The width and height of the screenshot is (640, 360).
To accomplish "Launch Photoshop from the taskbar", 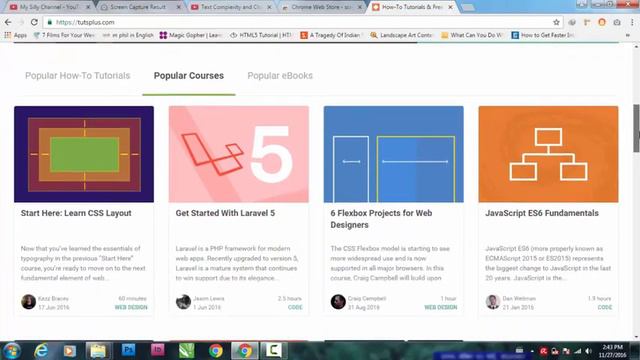I will 128,350.
